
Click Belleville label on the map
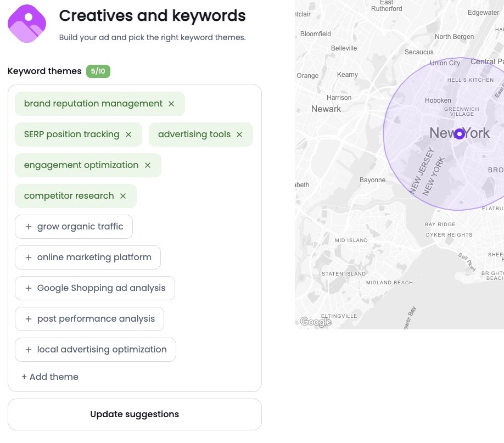coord(344,48)
